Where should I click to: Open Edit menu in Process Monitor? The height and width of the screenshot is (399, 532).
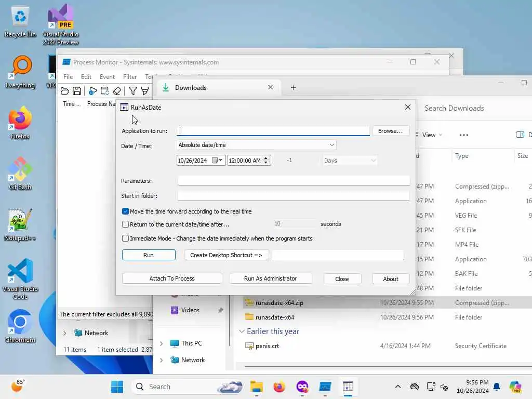(86, 77)
